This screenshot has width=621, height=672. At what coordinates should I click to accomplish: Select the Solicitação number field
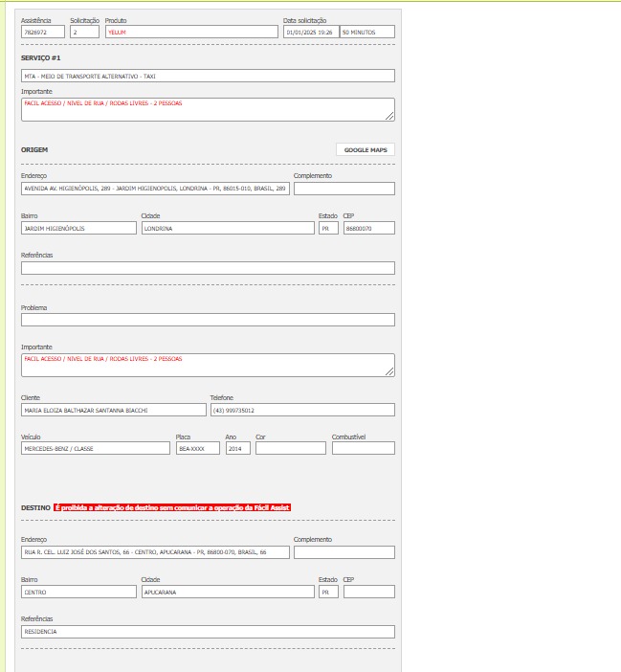[84, 32]
